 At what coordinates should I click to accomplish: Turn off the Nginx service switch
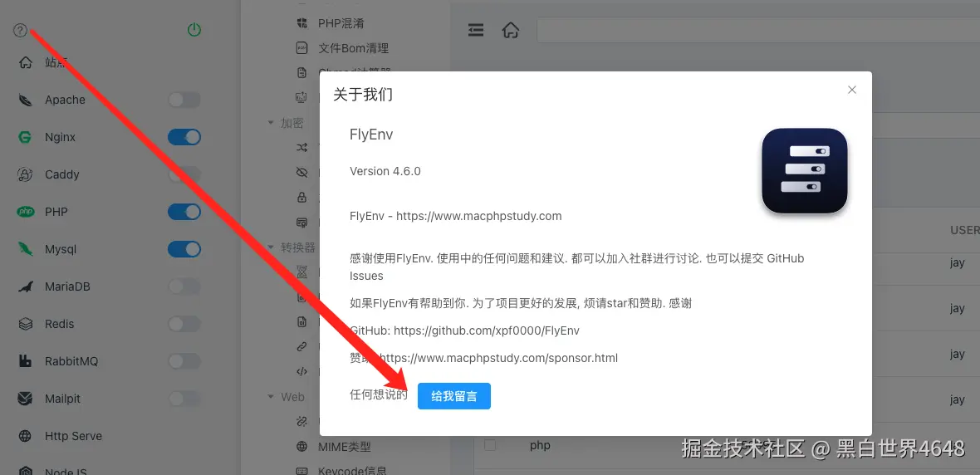(x=184, y=138)
